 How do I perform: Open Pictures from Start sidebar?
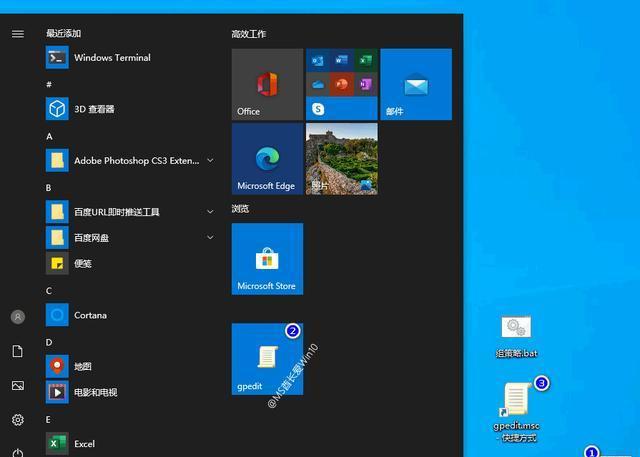pos(18,385)
